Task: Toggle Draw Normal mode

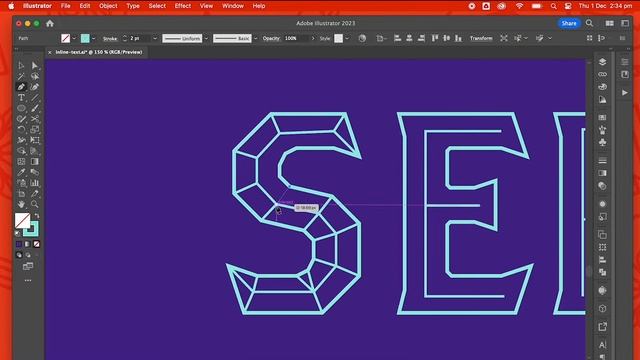Action: [19, 255]
